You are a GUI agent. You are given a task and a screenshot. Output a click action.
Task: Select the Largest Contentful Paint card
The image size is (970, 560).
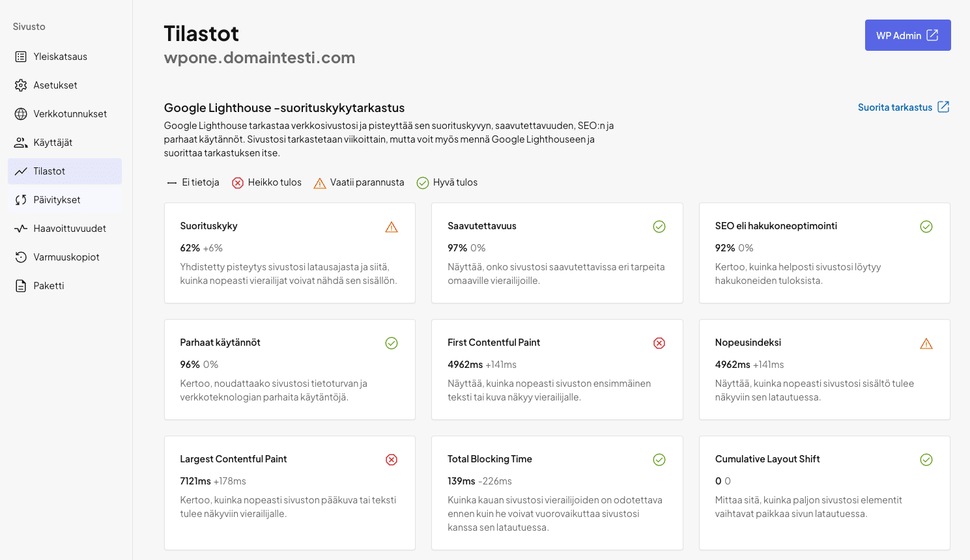point(289,493)
